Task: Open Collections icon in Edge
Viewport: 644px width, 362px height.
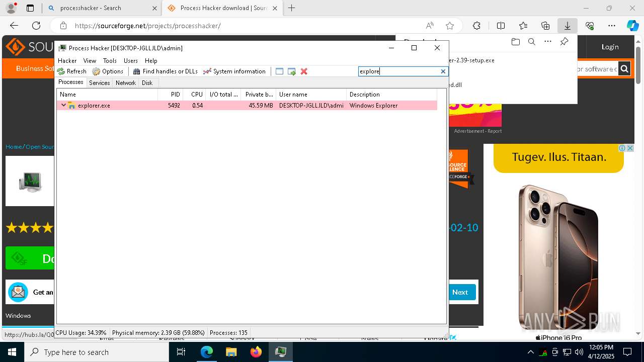Action: [x=545, y=26]
